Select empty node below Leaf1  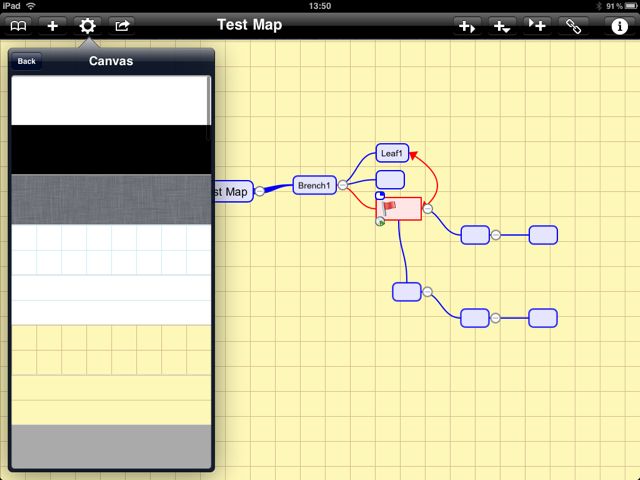pyautogui.click(x=390, y=180)
